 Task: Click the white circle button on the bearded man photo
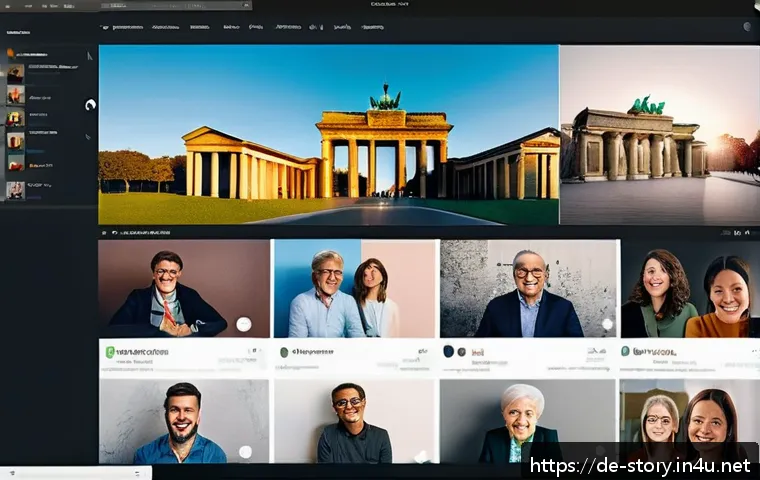click(x=246, y=452)
